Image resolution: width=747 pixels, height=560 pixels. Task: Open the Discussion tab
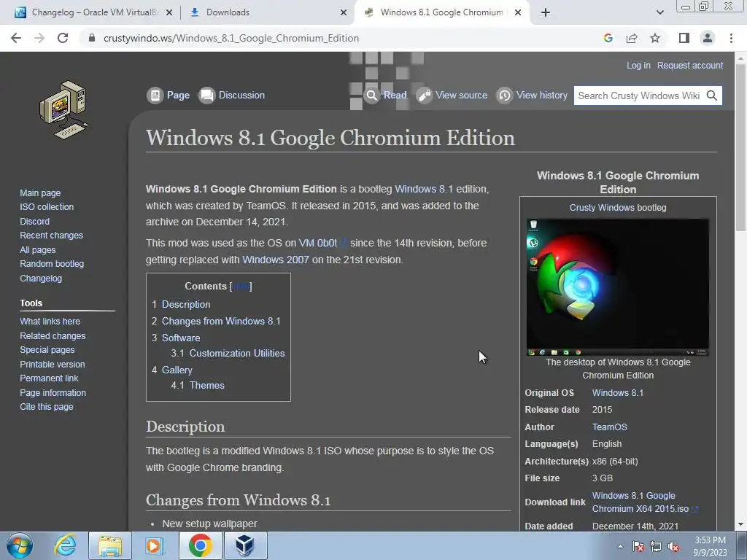[x=232, y=96]
